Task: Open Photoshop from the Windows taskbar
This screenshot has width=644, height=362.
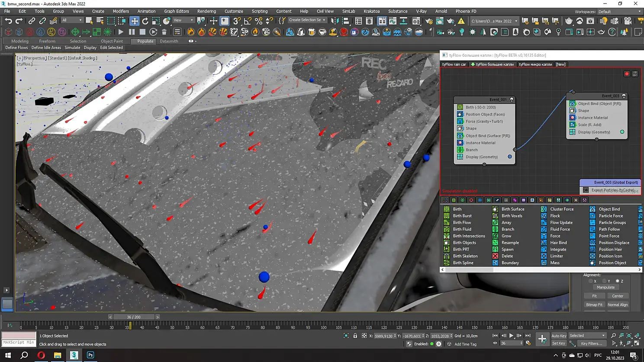Action: 90,355
